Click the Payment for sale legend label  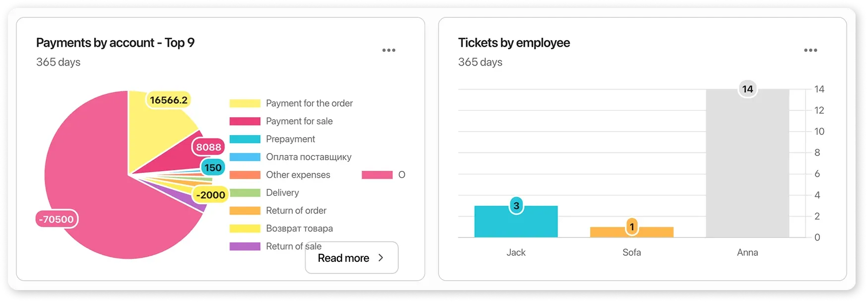299,121
